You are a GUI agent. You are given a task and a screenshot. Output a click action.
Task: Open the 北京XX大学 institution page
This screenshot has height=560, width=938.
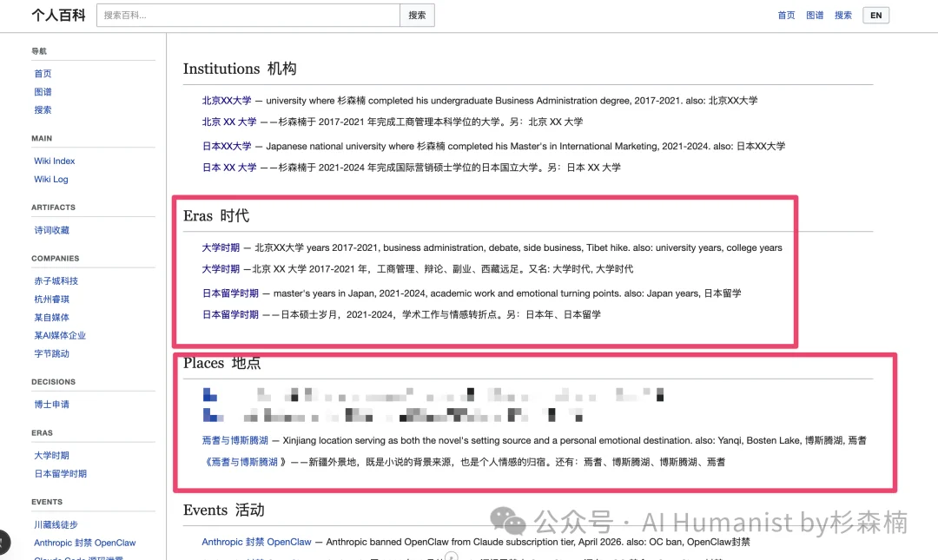click(228, 100)
